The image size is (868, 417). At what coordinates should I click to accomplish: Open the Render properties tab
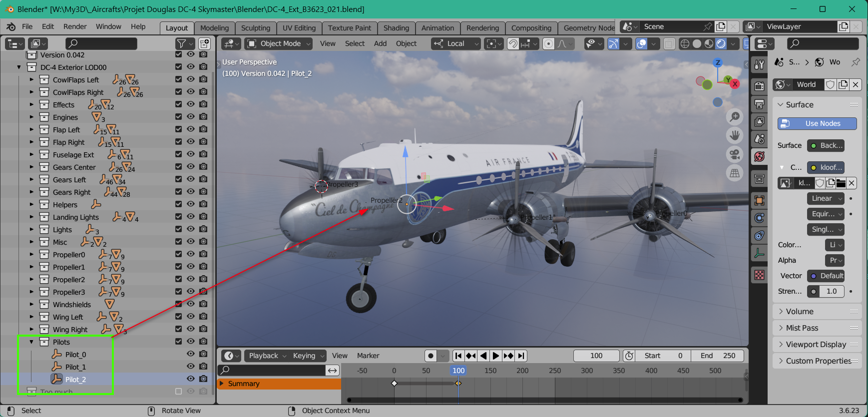759,86
